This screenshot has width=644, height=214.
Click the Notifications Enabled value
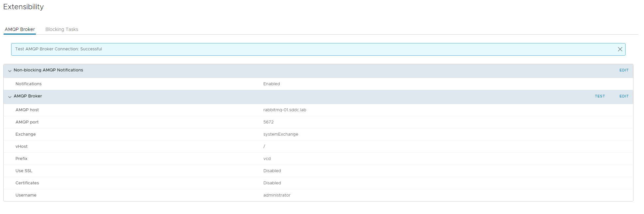(271, 84)
